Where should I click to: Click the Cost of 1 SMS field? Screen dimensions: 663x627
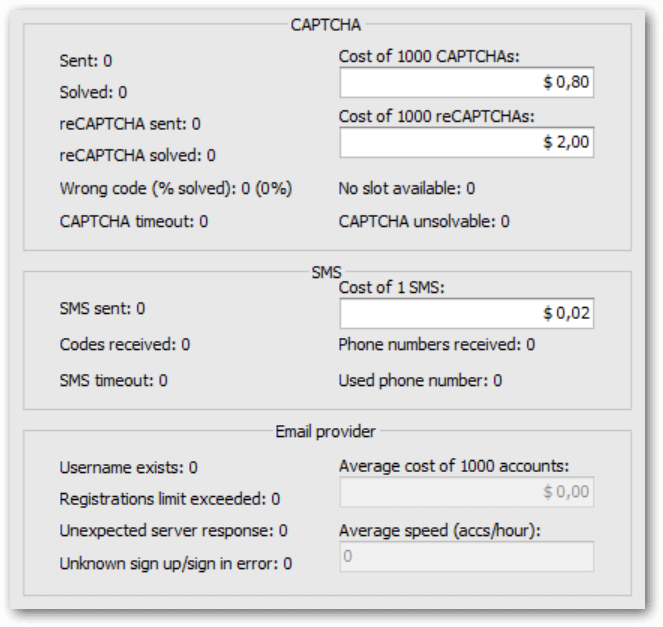tap(466, 313)
